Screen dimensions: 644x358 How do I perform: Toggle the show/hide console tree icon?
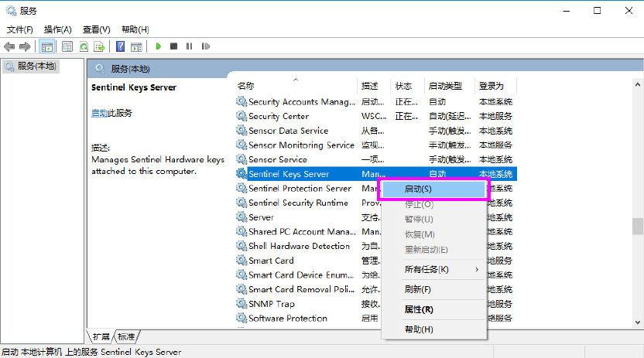click(46, 46)
